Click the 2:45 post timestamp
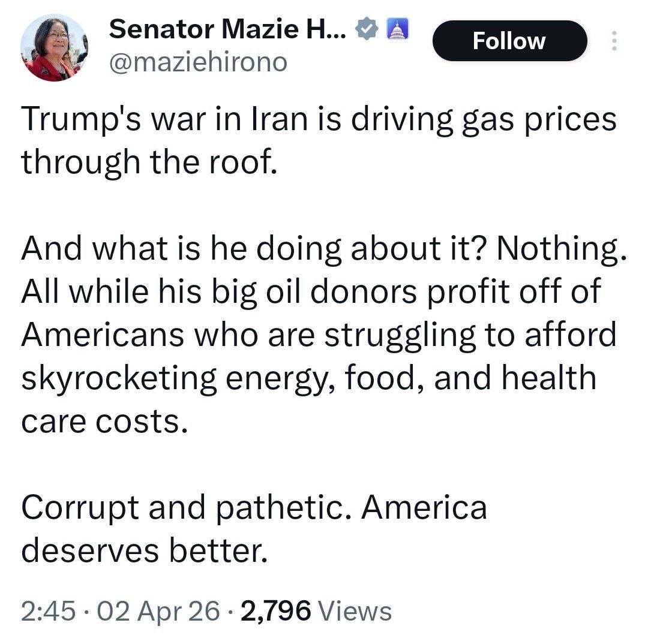This screenshot has width=648, height=644. (49, 611)
